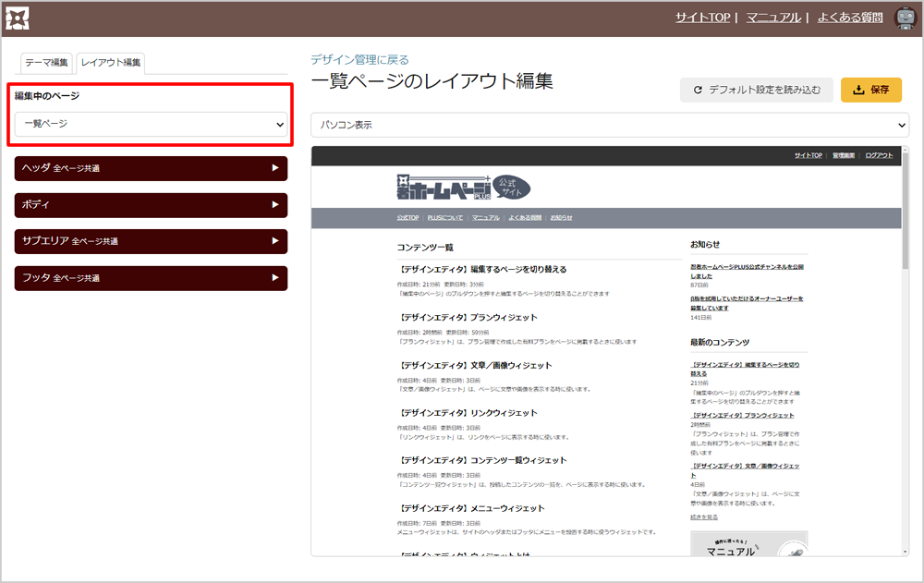Switch to the テーマ編集 tab

[x=46, y=63]
